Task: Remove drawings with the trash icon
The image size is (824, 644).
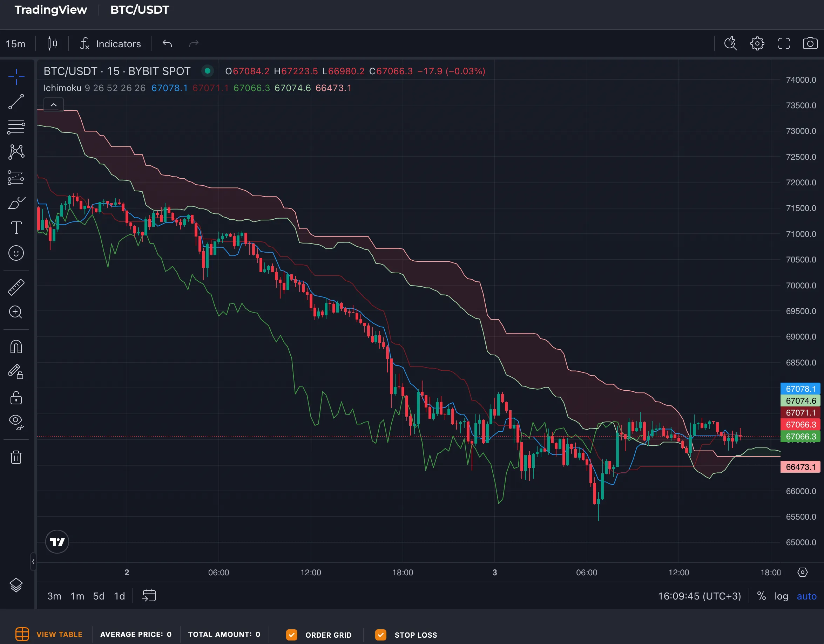Action: pos(16,457)
